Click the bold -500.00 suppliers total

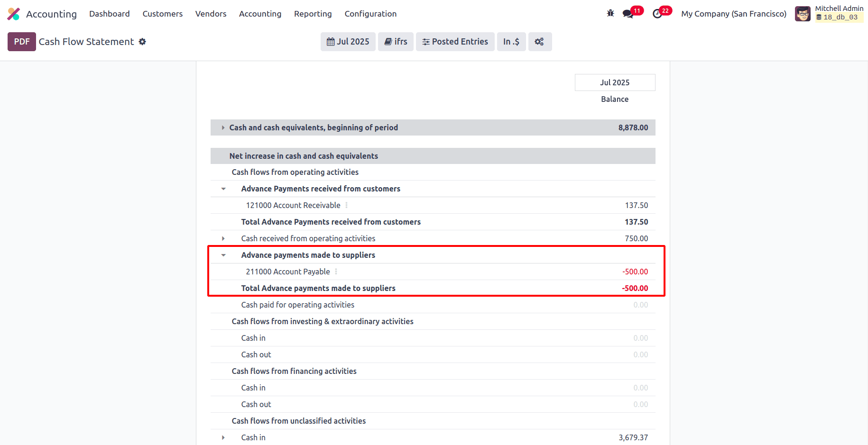click(x=635, y=288)
